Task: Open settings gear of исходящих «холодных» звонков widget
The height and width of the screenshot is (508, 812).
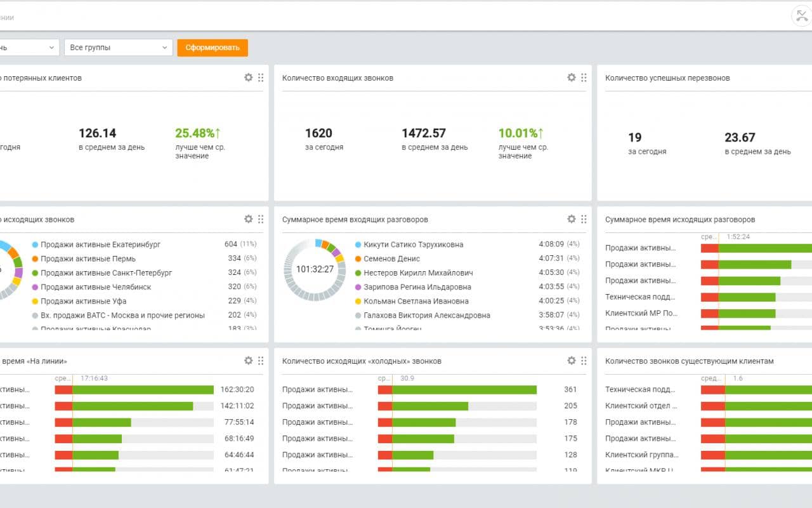Action: pos(572,361)
